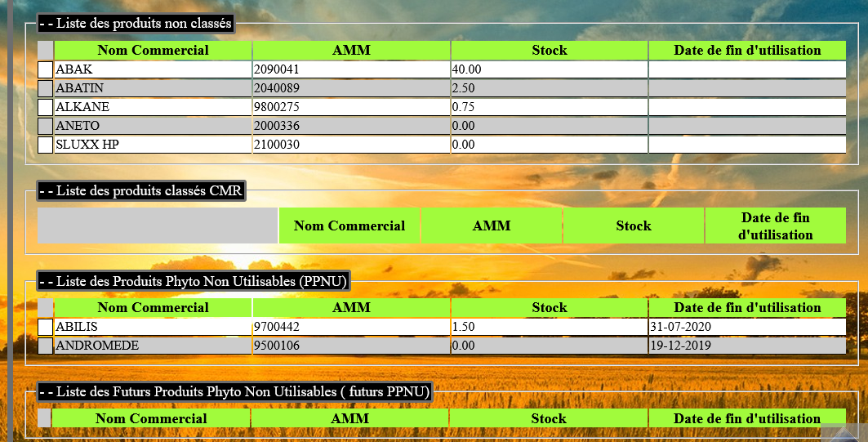Tick the checkbox for ABAK row
The image size is (868, 442).
tap(46, 69)
